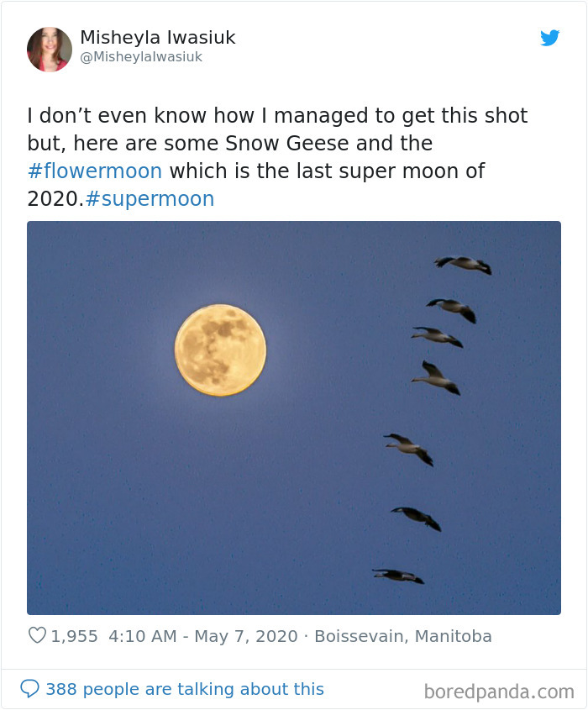
Task: Click the Twitter bird logo icon
Action: click(550, 38)
